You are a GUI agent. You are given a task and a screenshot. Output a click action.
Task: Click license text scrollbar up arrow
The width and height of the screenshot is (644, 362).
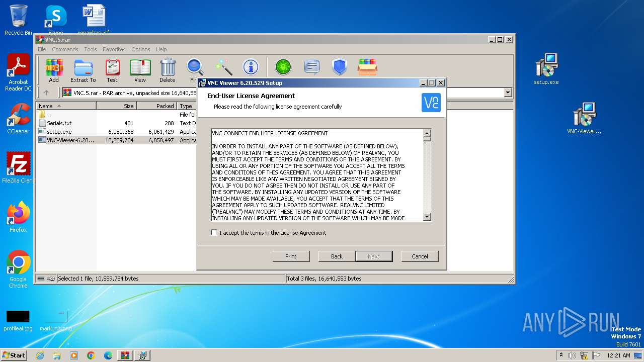[427, 133]
